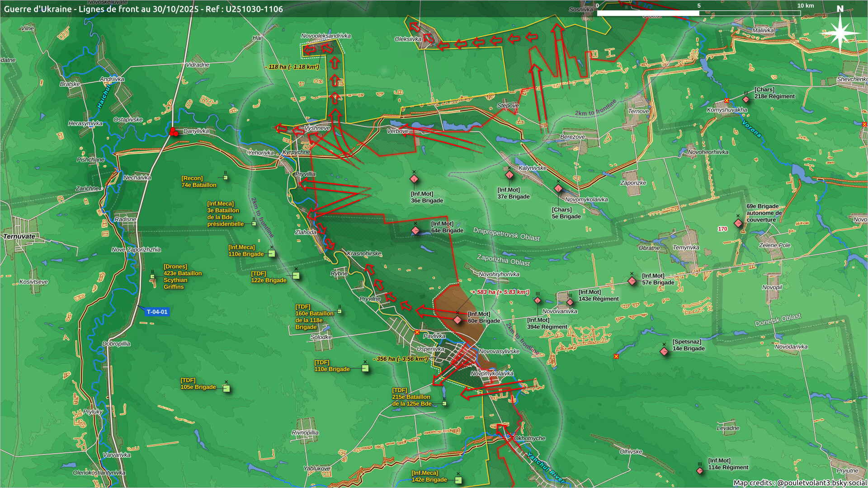Viewport: 868px width, 488px height.
Task: Click the 122e Brigade TDF green unit icon
Action: (x=296, y=276)
